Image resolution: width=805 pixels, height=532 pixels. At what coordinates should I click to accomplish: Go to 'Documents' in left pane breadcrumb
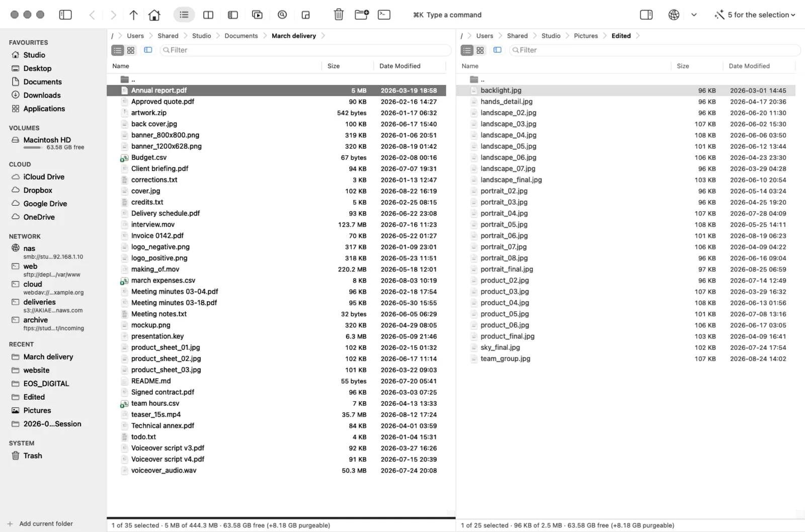coord(241,36)
